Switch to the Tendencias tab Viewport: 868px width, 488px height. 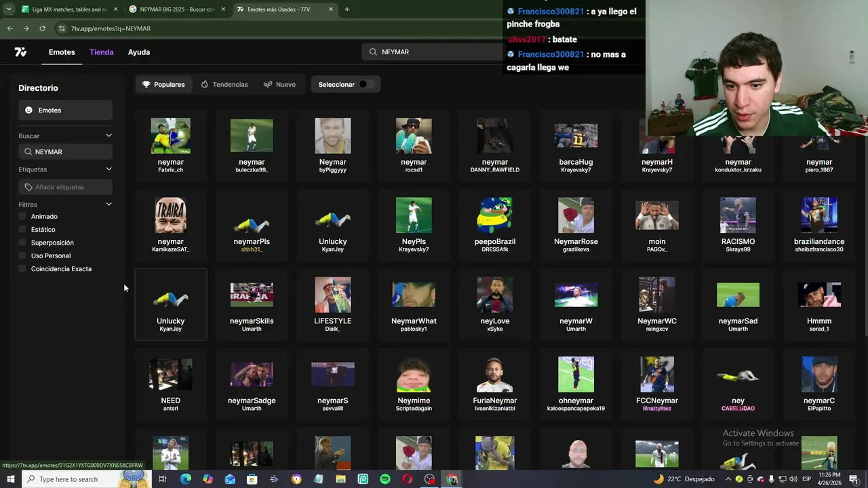point(224,85)
